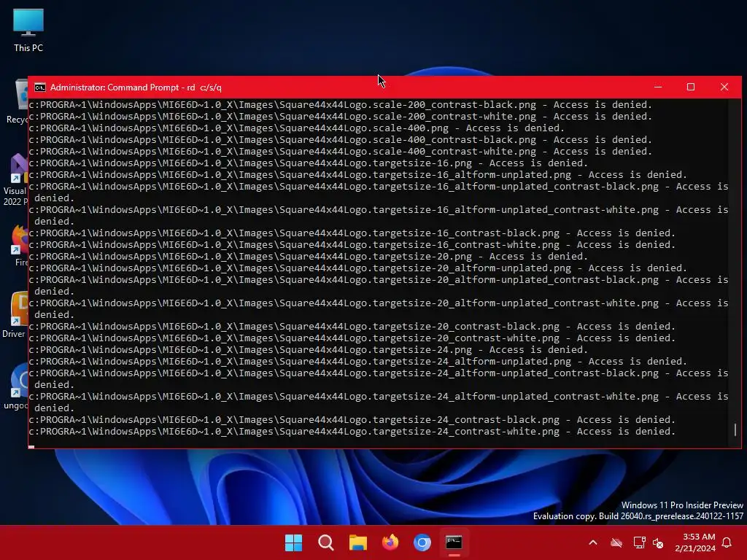The image size is (747, 560).
Task: Open the Visual Studio 2022 desktop shortcut
Action: tap(16, 180)
